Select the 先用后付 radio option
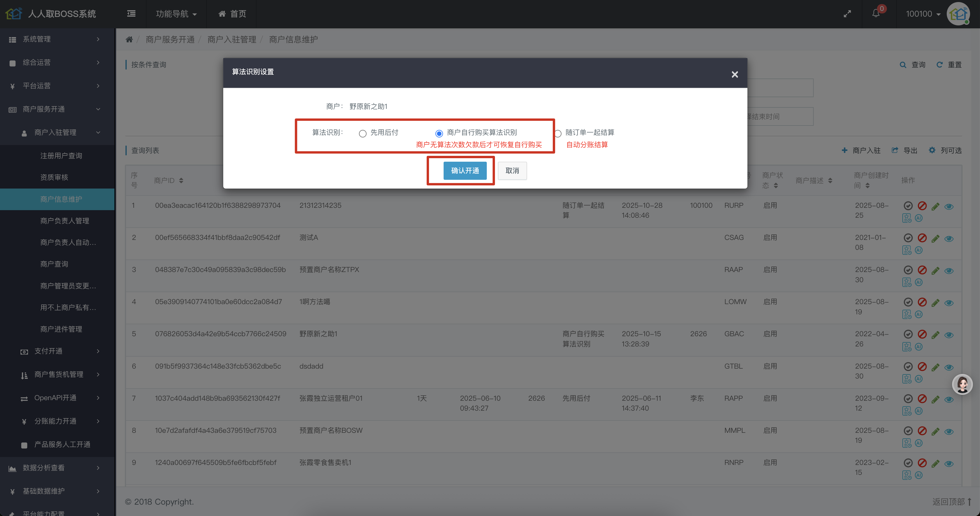Viewport: 980px width, 516px height. [x=362, y=133]
